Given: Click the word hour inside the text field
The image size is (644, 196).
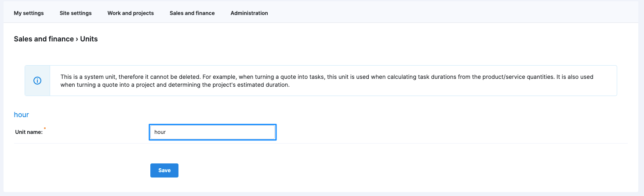Looking at the screenshot, I should point(160,132).
